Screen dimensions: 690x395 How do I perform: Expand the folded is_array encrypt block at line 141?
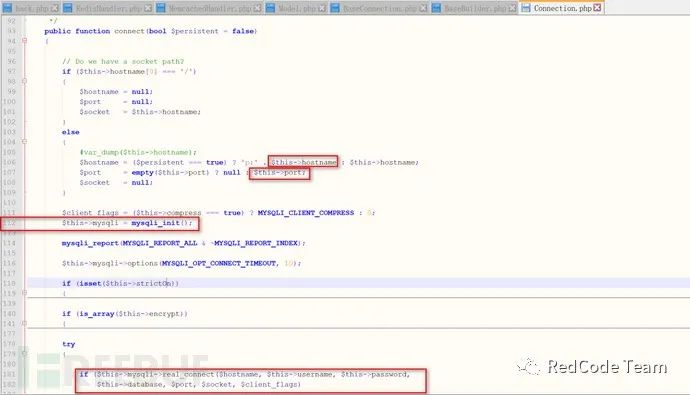25,323
